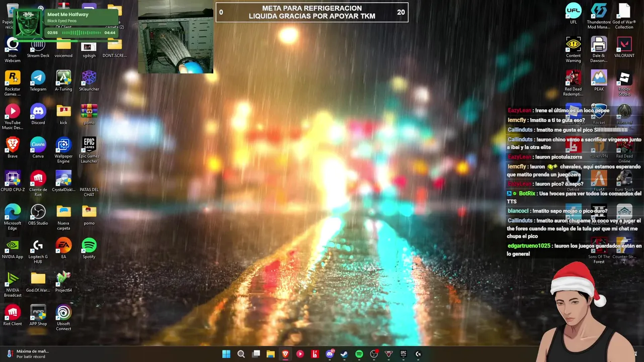Viewport: 644px width, 362px height.
Task: Open the Rockstar Games Launcher icon
Action: (13, 83)
